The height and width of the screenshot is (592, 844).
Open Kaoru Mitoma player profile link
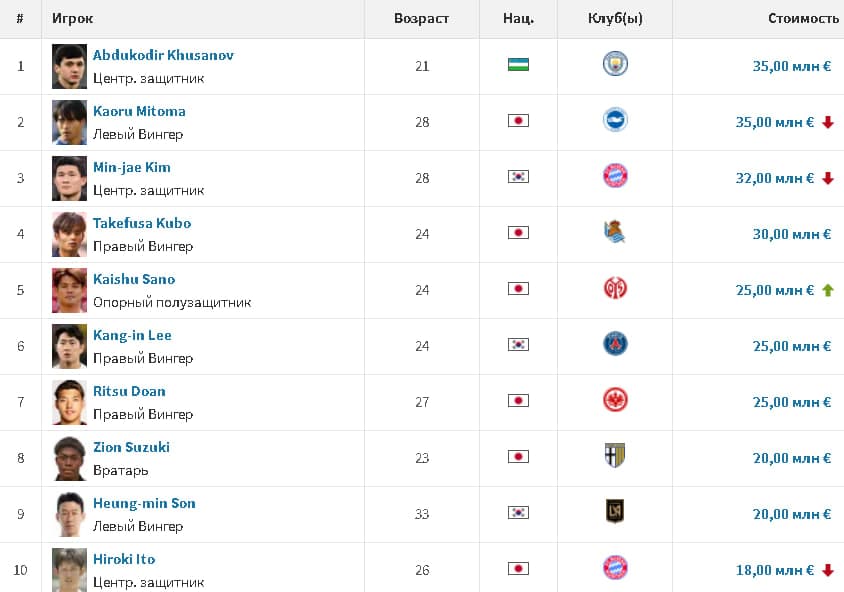tap(139, 111)
